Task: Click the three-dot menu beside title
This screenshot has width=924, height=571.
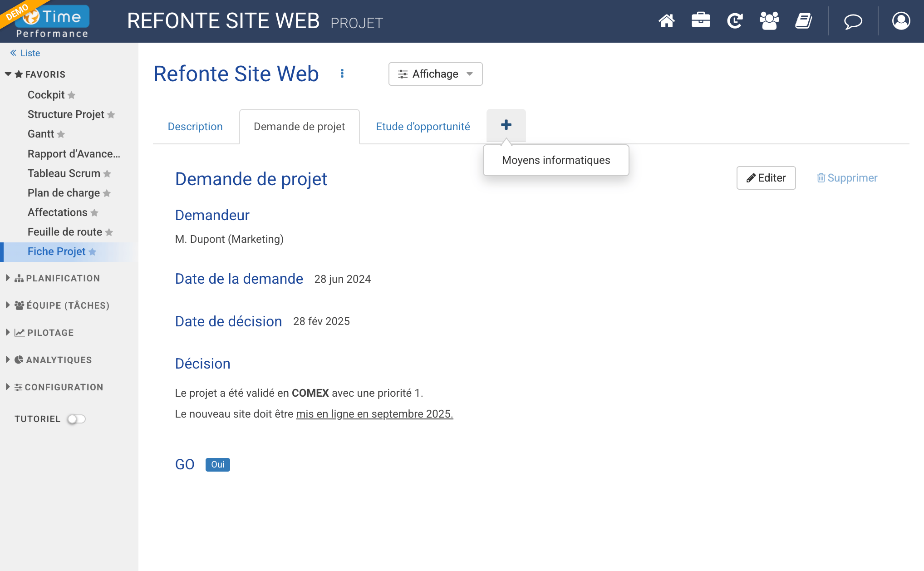Action: [x=342, y=74]
